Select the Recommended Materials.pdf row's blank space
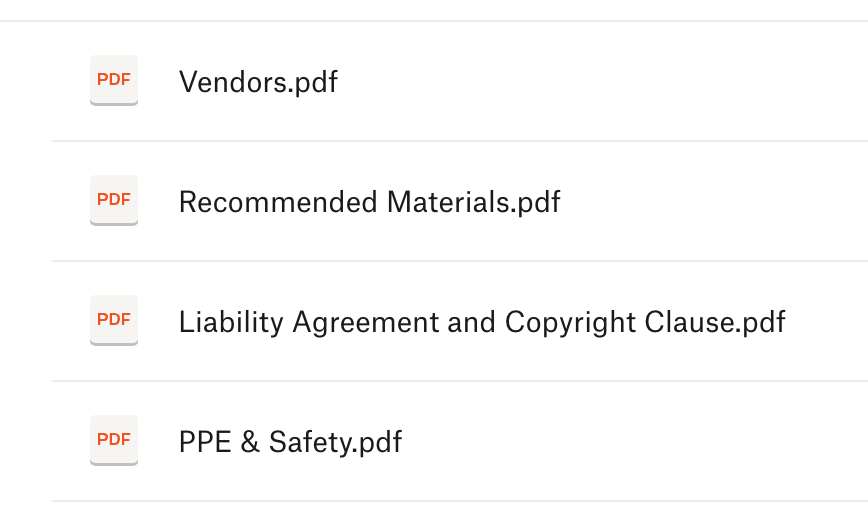Image resolution: width=868 pixels, height=524 pixels. 714,201
